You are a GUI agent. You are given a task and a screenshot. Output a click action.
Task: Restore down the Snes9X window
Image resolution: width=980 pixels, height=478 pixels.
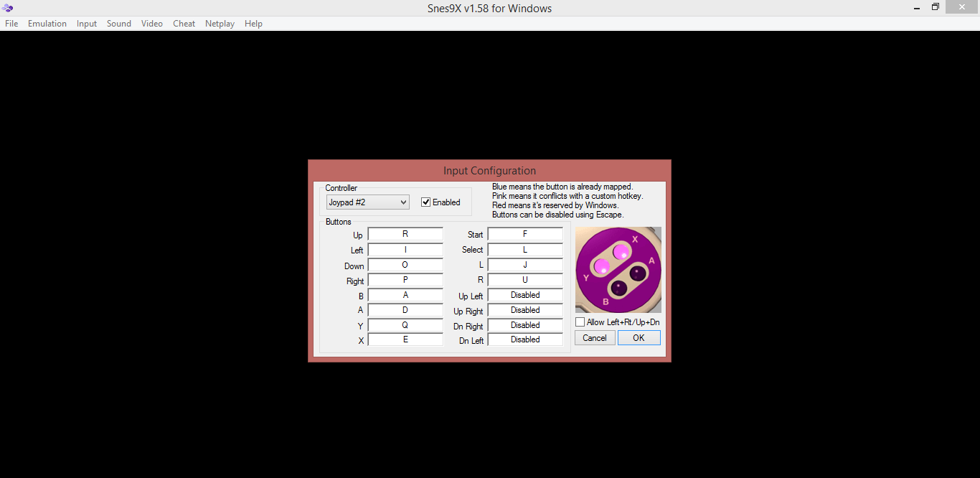click(935, 7)
